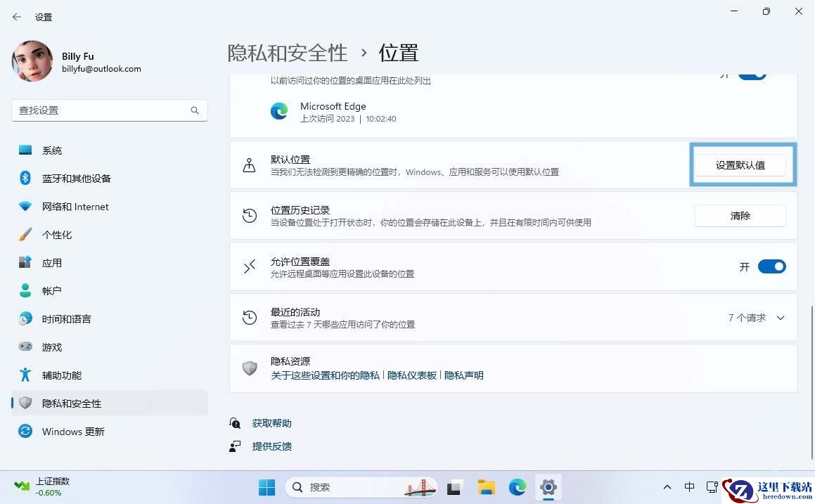Select 游戏 in sidebar
The width and height of the screenshot is (815, 504).
point(109,347)
